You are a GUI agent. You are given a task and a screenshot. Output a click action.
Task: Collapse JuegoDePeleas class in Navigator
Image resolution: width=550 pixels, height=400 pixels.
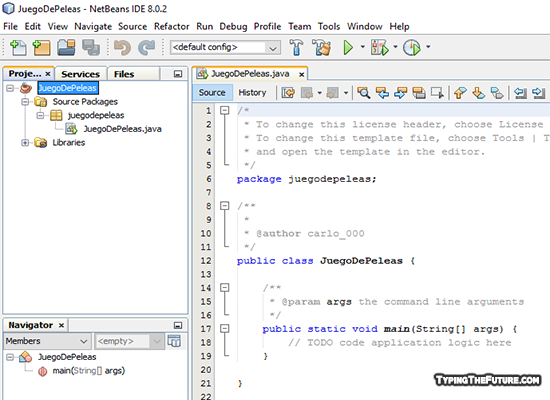[x=10, y=357]
